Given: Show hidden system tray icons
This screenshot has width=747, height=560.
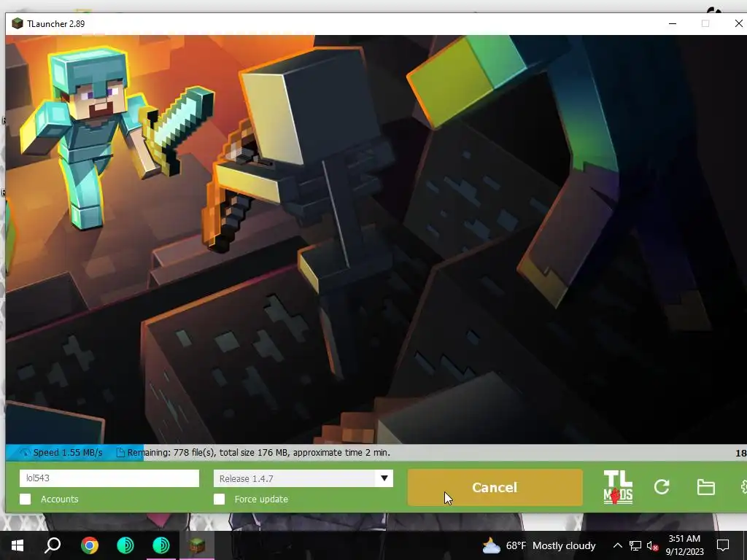Looking at the screenshot, I should 617,545.
